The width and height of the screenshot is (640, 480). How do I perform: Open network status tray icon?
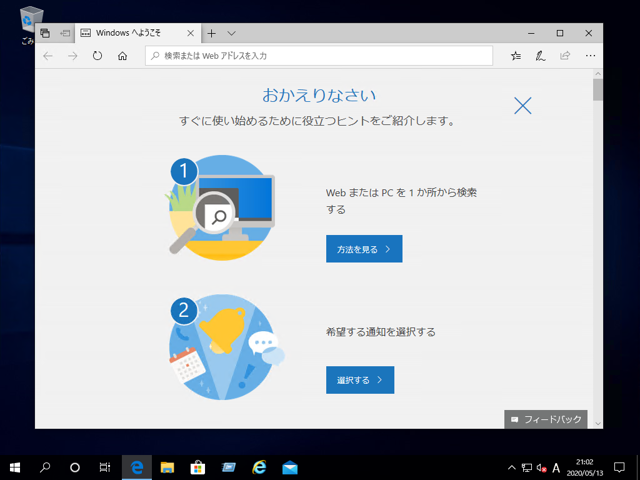coord(527,468)
